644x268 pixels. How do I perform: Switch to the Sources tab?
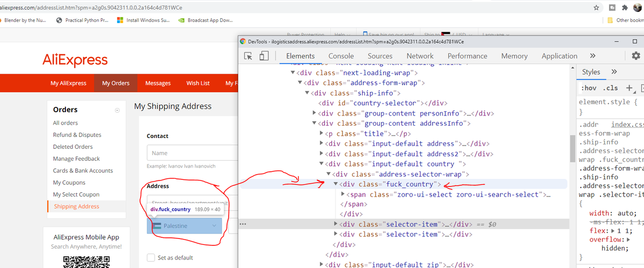point(380,56)
